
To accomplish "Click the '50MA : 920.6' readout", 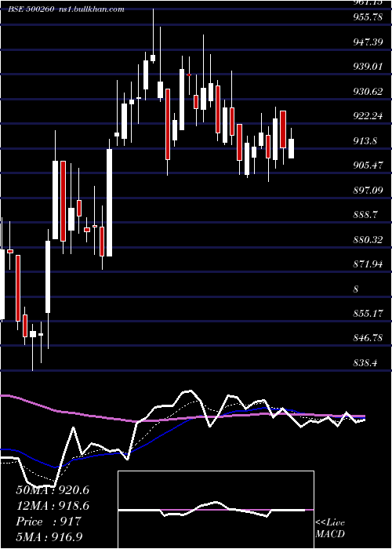I will click(x=53, y=490).
